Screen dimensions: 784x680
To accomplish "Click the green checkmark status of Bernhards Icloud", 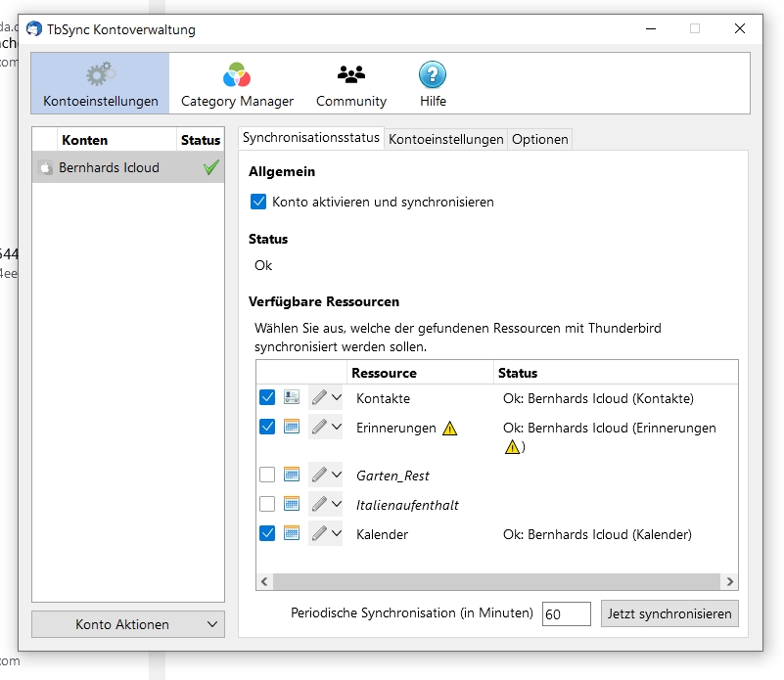I will [x=211, y=167].
